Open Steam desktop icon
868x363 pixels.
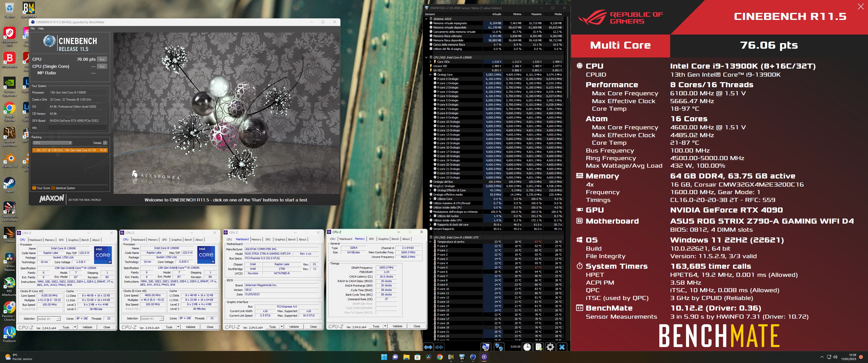click(9, 185)
